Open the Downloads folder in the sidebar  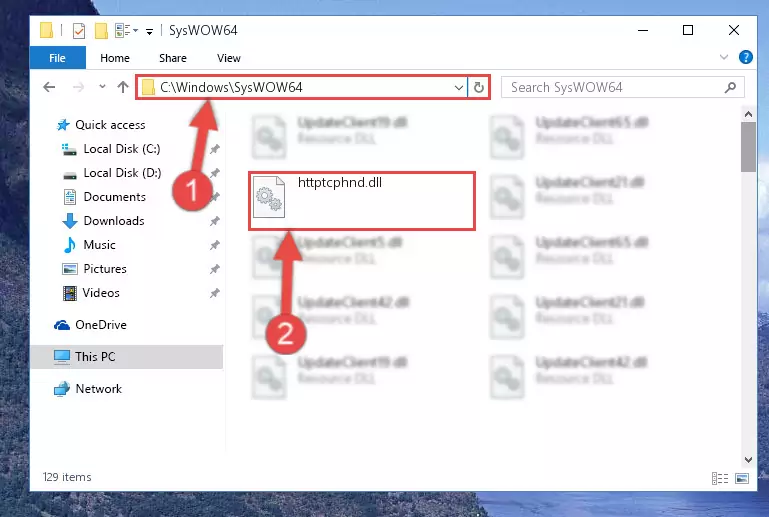103,221
